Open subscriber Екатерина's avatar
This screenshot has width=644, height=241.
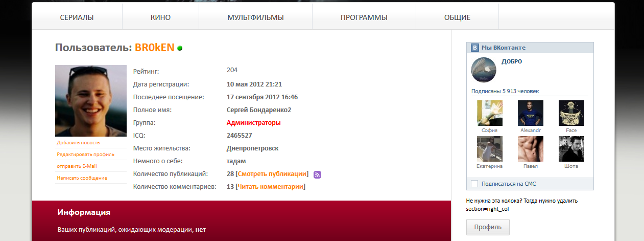click(490, 149)
